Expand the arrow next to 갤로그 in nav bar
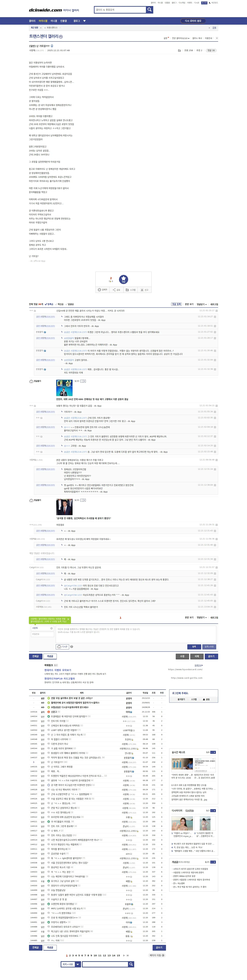 coord(84,21)
